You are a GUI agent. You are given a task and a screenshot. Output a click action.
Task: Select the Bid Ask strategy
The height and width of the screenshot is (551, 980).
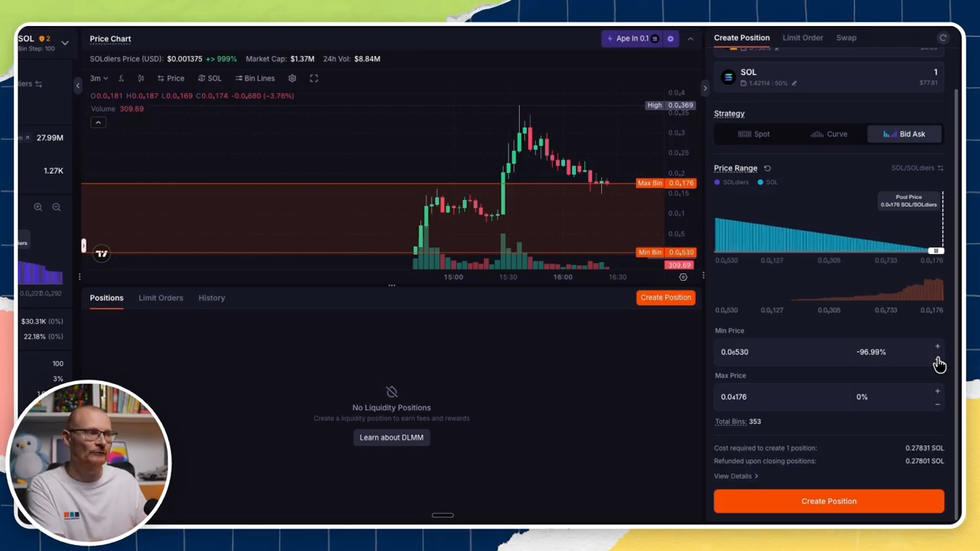click(904, 134)
